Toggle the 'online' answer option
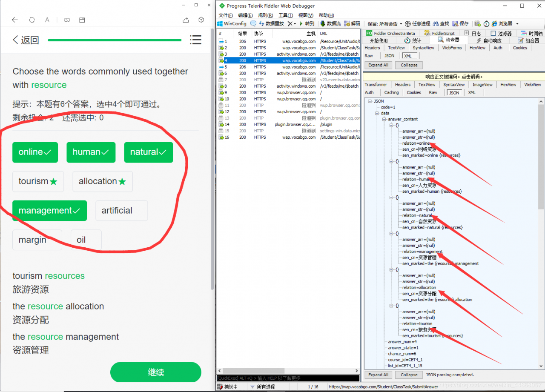Viewport: 545px width, 392px height. click(35, 152)
